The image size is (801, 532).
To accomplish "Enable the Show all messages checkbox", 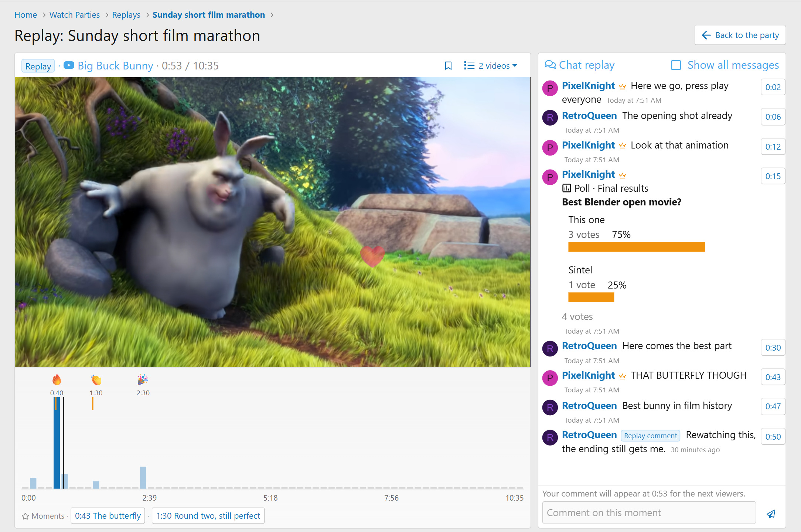I will pos(676,65).
